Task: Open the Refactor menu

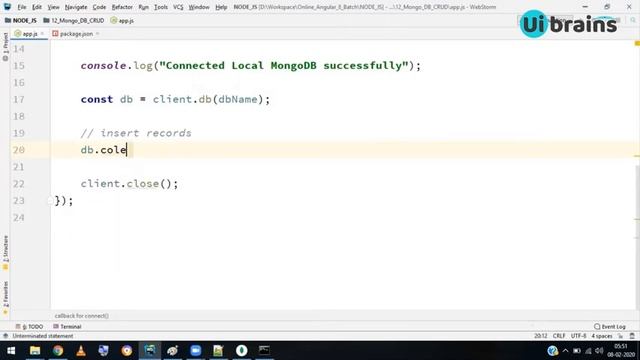Action: [x=122, y=7]
